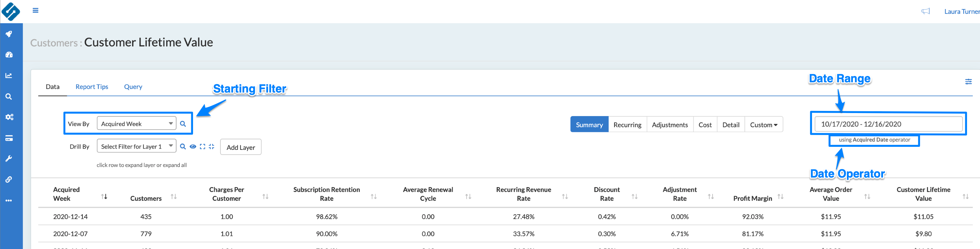Click the announcements megaphone icon
This screenshot has height=249, width=980.
(925, 11)
